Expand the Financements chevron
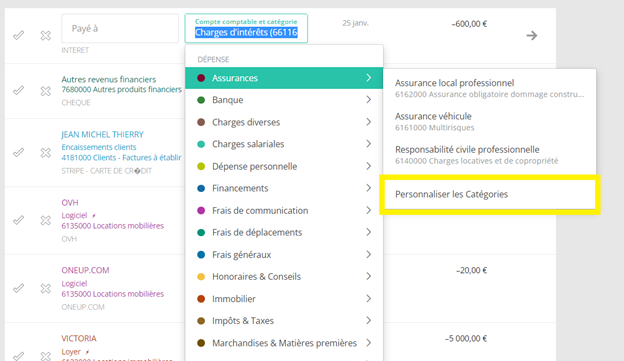The height and width of the screenshot is (361, 624). click(x=369, y=188)
